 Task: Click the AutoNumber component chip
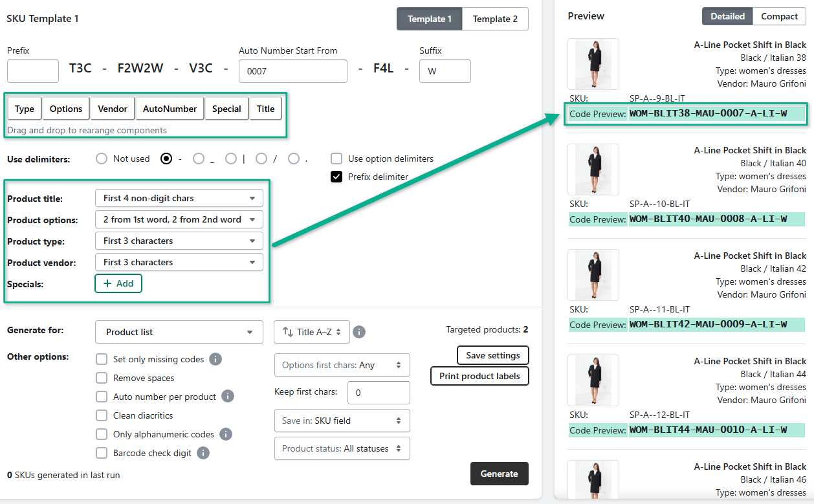click(x=170, y=109)
